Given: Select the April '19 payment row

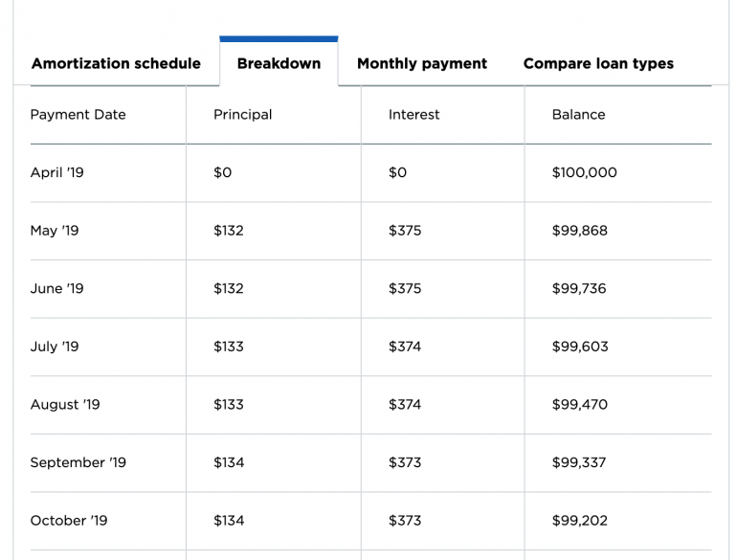Looking at the screenshot, I should [x=56, y=173].
